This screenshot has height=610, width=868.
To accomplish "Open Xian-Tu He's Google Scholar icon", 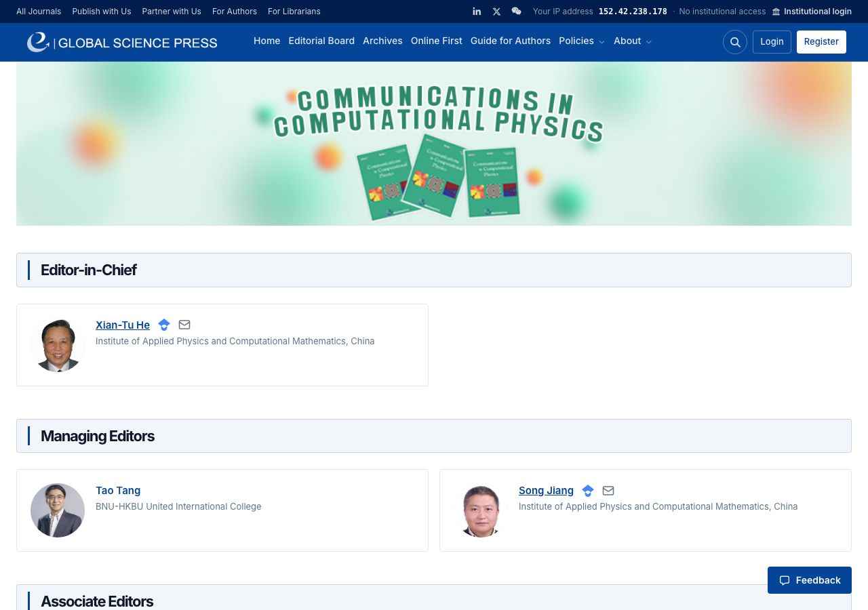I will [164, 325].
